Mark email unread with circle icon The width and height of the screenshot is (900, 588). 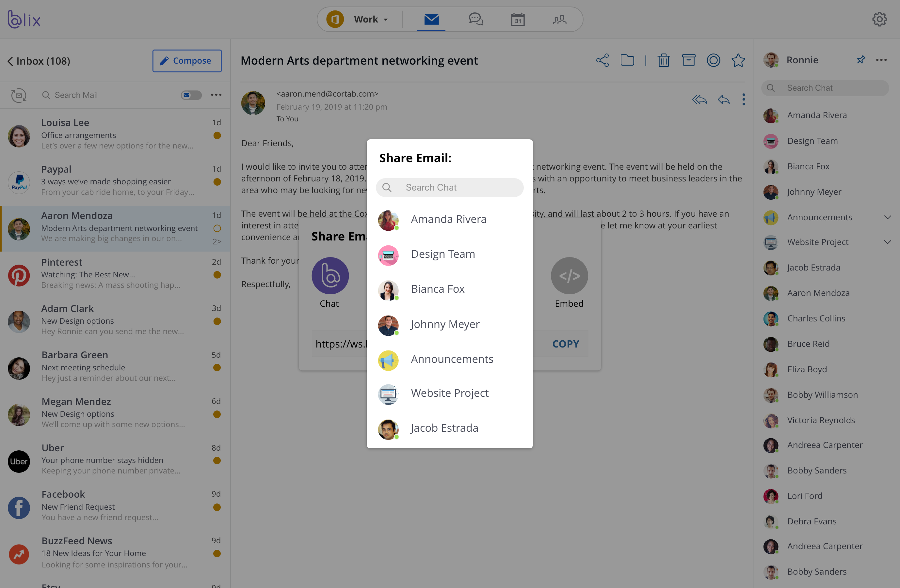point(713,60)
